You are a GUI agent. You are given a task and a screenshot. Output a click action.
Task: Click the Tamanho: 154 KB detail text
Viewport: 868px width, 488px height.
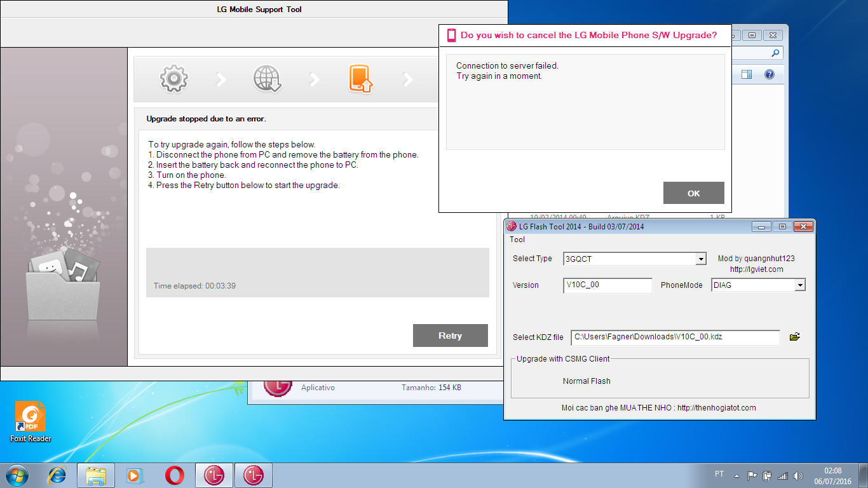(431, 388)
